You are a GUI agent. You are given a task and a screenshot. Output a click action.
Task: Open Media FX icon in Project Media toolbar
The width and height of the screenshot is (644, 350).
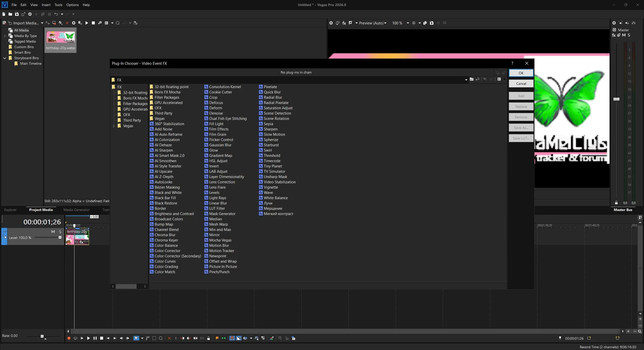(x=80, y=23)
